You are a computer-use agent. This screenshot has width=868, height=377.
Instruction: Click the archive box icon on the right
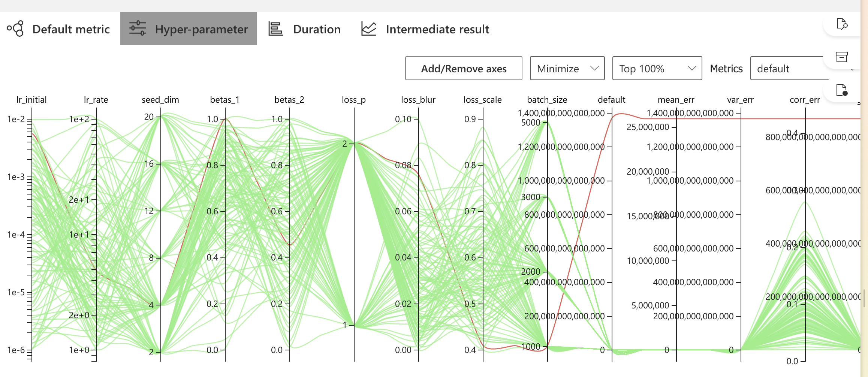[842, 57]
